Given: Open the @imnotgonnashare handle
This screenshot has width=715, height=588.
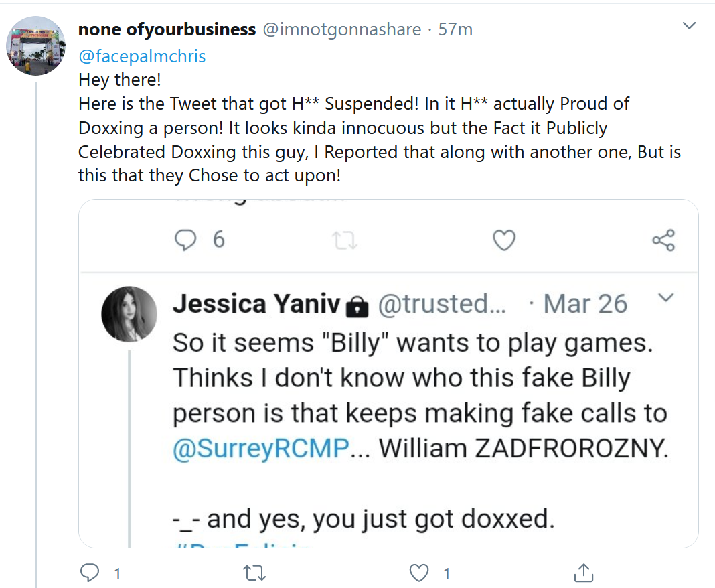Looking at the screenshot, I should 342,29.
